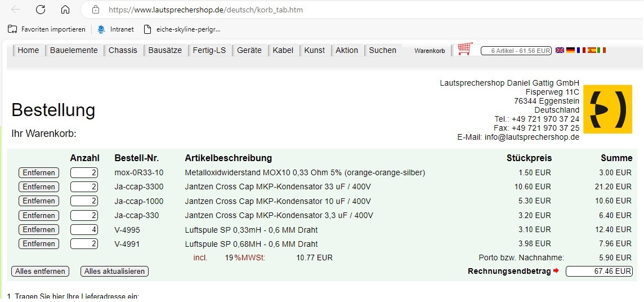
Task: Click the browser back arrow
Action: (x=16, y=10)
